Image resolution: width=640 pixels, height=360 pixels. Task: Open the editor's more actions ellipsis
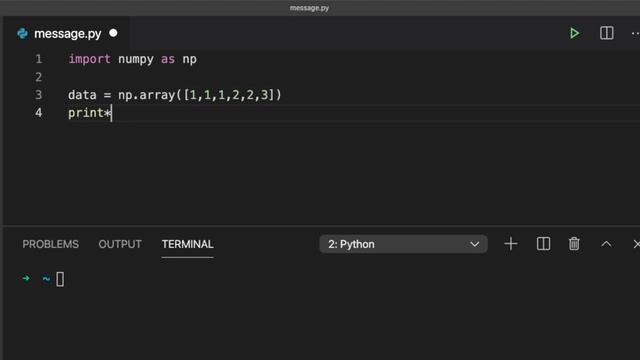635,33
